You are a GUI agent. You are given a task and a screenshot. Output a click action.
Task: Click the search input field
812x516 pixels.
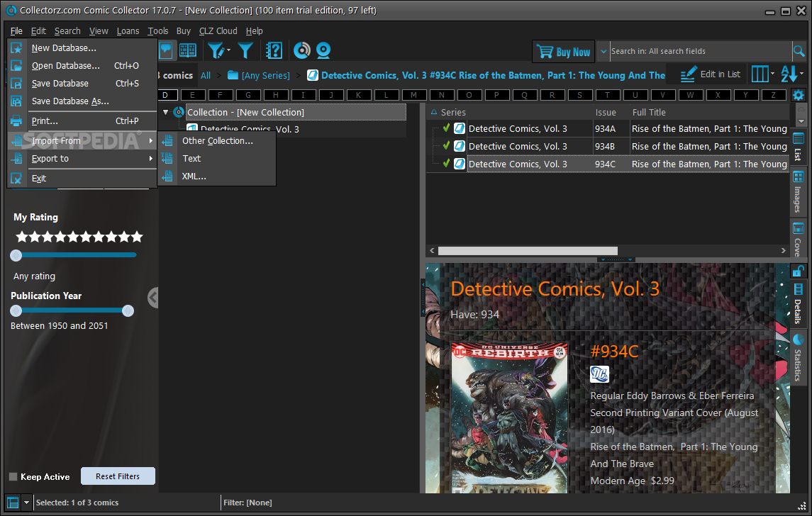tap(700, 51)
